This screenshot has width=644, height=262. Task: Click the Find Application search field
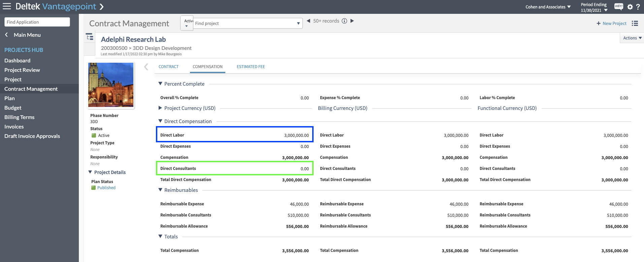37,22
